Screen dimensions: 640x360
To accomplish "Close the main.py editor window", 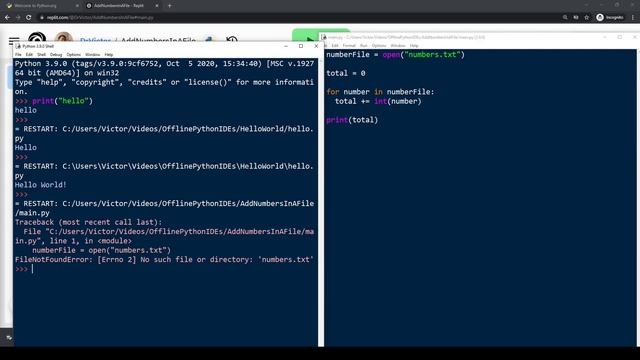I will pos(635,37).
